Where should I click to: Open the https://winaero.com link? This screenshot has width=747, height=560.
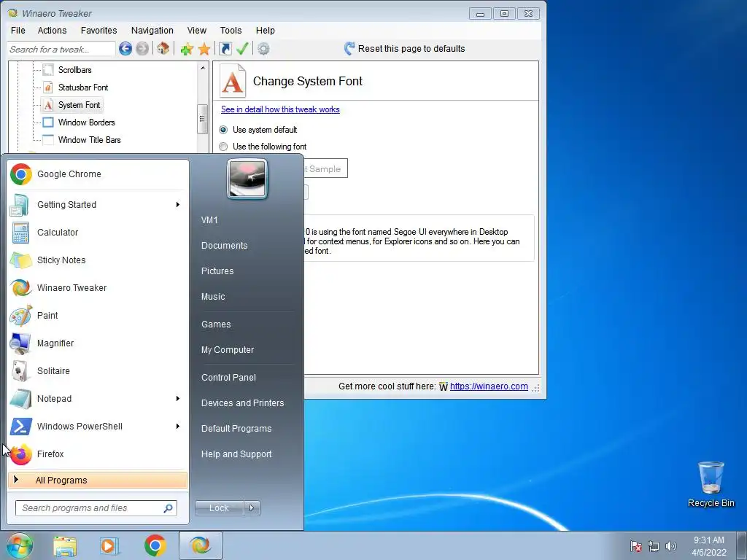[489, 386]
